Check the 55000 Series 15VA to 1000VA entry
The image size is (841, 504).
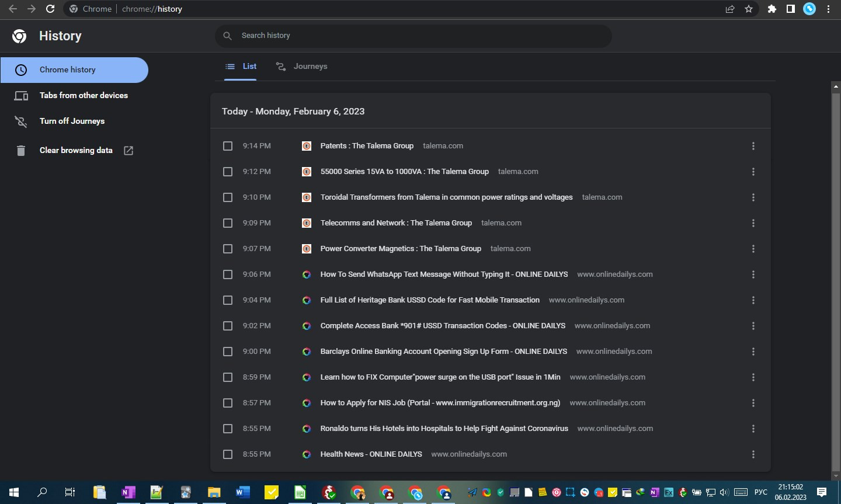228,172
